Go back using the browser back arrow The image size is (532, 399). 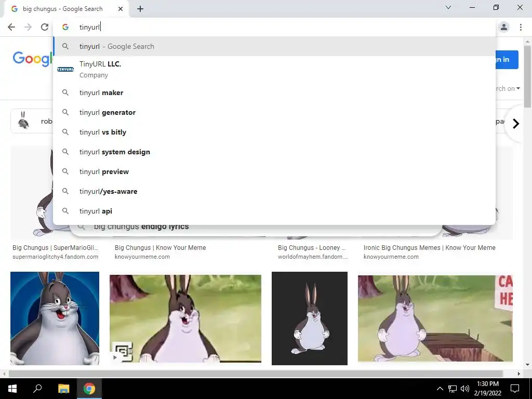tap(11, 27)
